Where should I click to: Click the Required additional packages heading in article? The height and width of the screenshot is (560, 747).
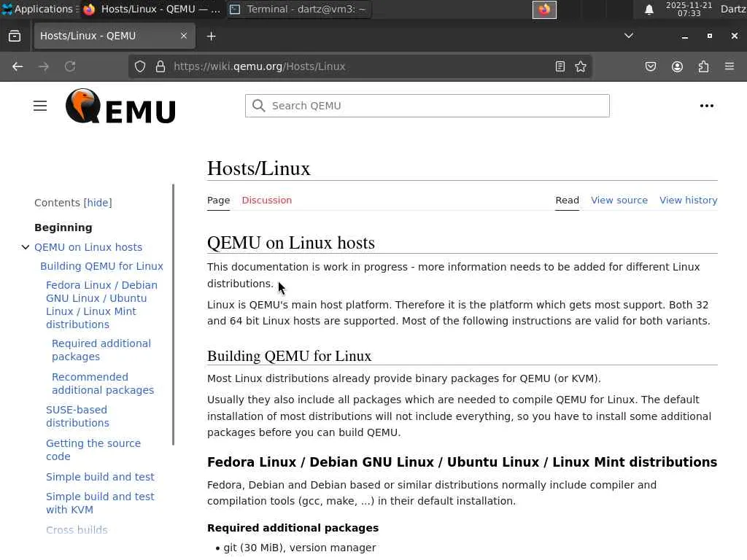pyautogui.click(x=293, y=528)
